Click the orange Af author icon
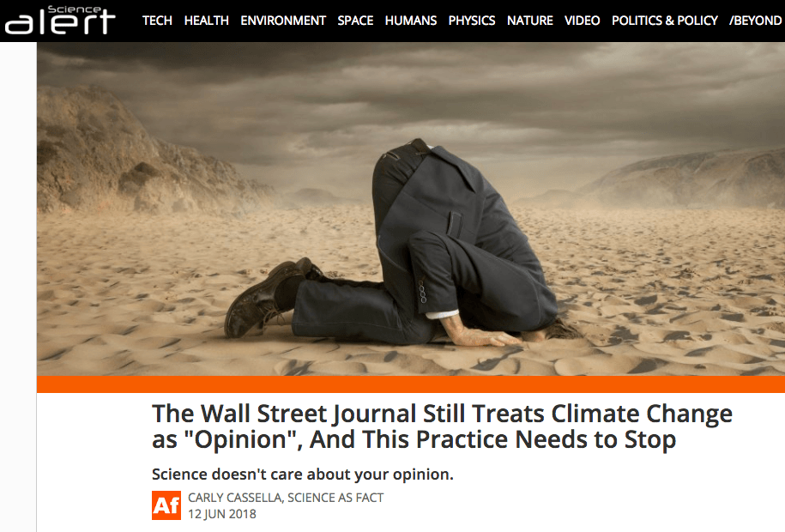The image size is (785, 532). [x=166, y=505]
